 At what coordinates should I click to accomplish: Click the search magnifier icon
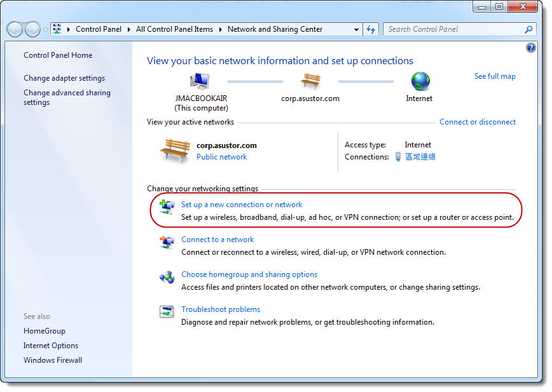pos(528,29)
